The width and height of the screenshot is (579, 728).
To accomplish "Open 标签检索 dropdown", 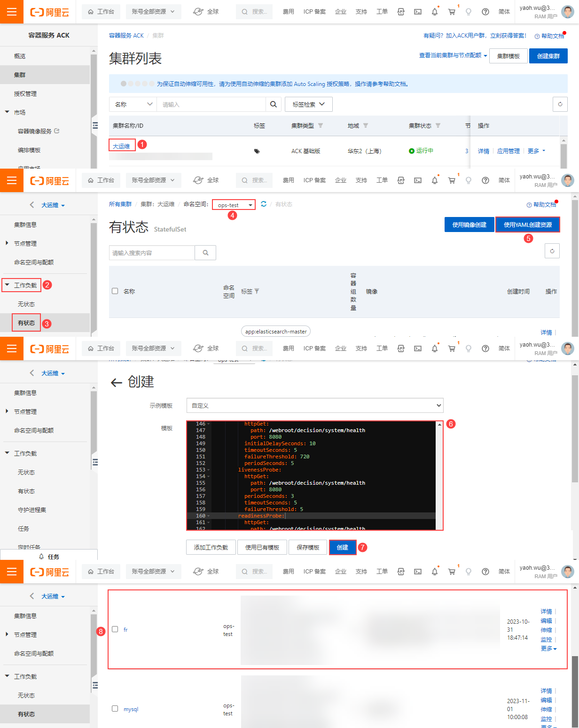I will [309, 104].
